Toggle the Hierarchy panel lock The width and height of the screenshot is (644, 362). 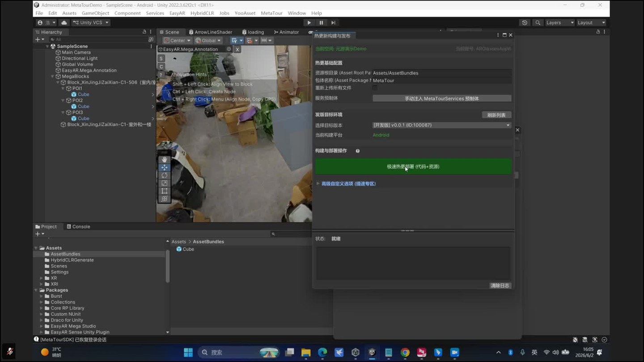tap(144, 32)
